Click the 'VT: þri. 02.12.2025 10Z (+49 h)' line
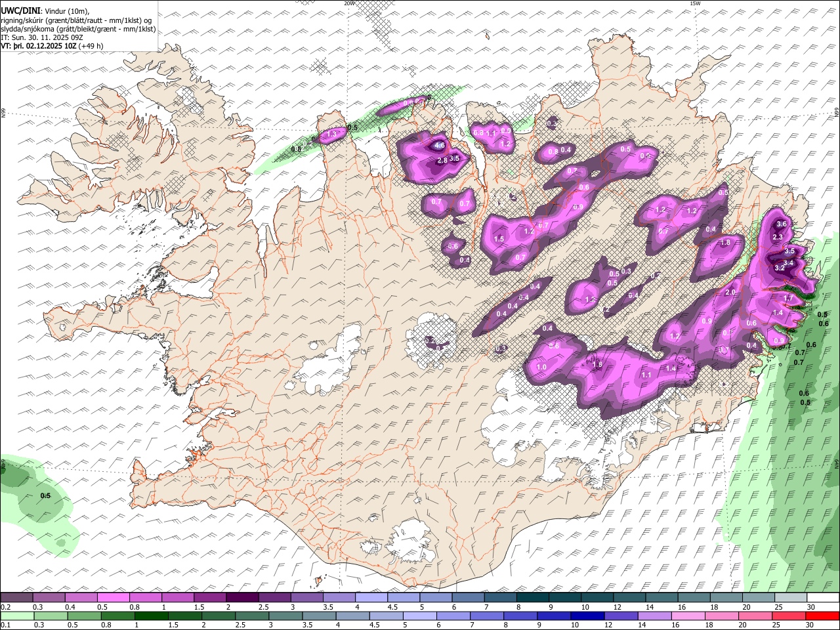 point(52,46)
